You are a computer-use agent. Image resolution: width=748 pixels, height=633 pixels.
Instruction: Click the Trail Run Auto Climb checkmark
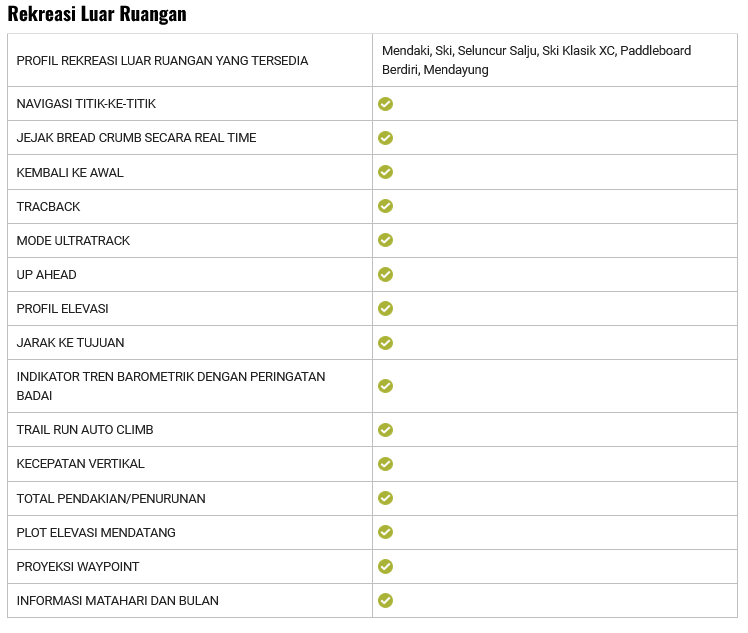click(385, 430)
